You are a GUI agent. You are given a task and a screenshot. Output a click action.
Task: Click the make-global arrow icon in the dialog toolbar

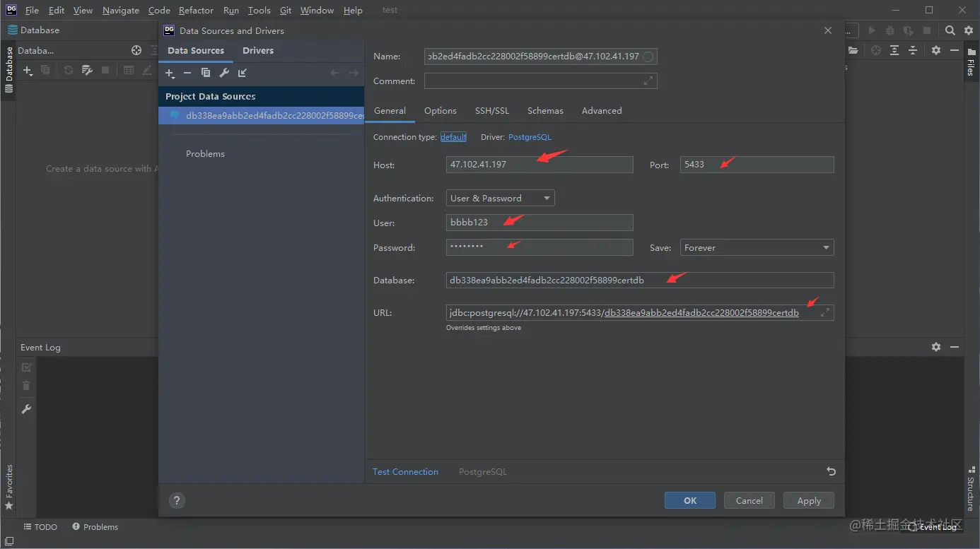pos(243,73)
